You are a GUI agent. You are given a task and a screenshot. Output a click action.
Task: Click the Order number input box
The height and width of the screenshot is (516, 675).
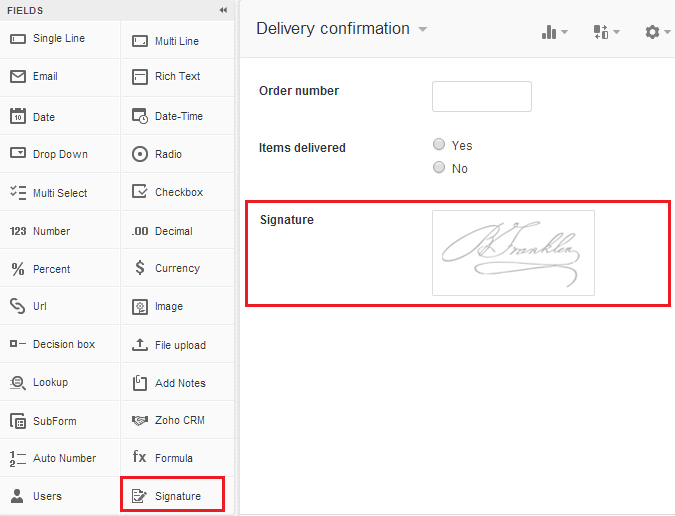click(481, 96)
